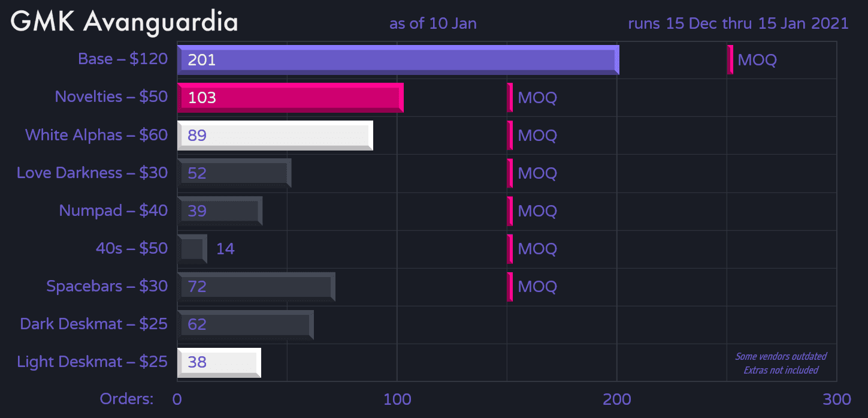Select the Numpad row MOQ marker
The image size is (868, 418).
510,211
